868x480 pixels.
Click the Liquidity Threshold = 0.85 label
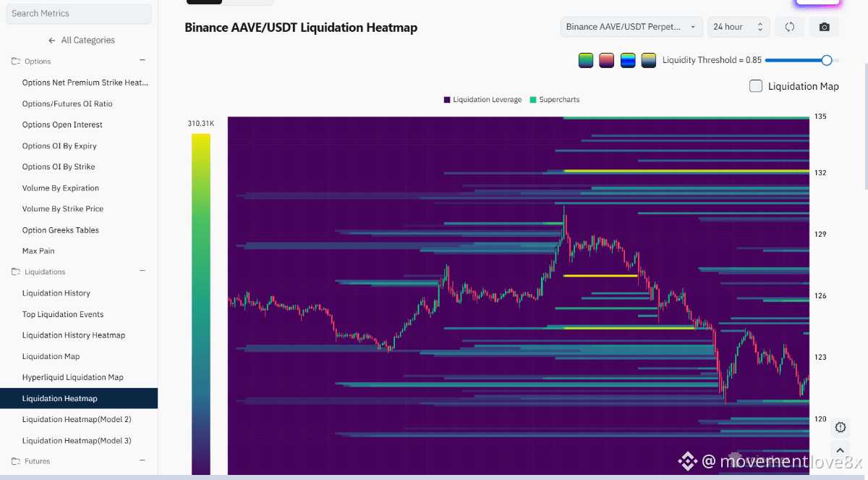[712, 60]
